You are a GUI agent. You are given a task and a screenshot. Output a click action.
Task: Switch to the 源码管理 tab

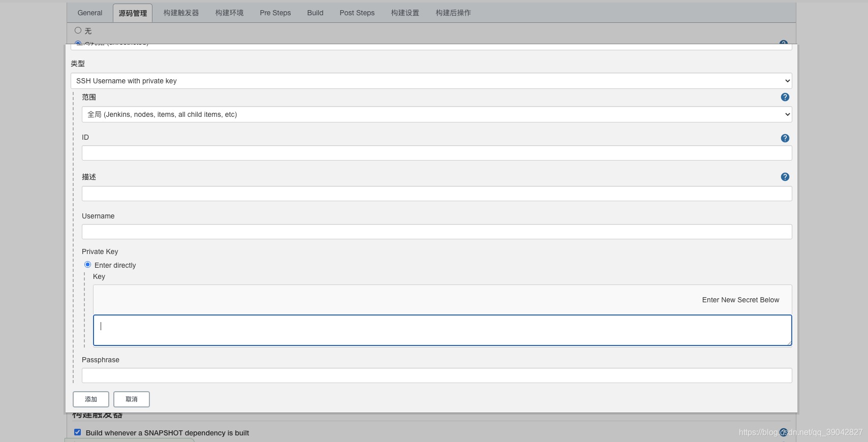(133, 13)
